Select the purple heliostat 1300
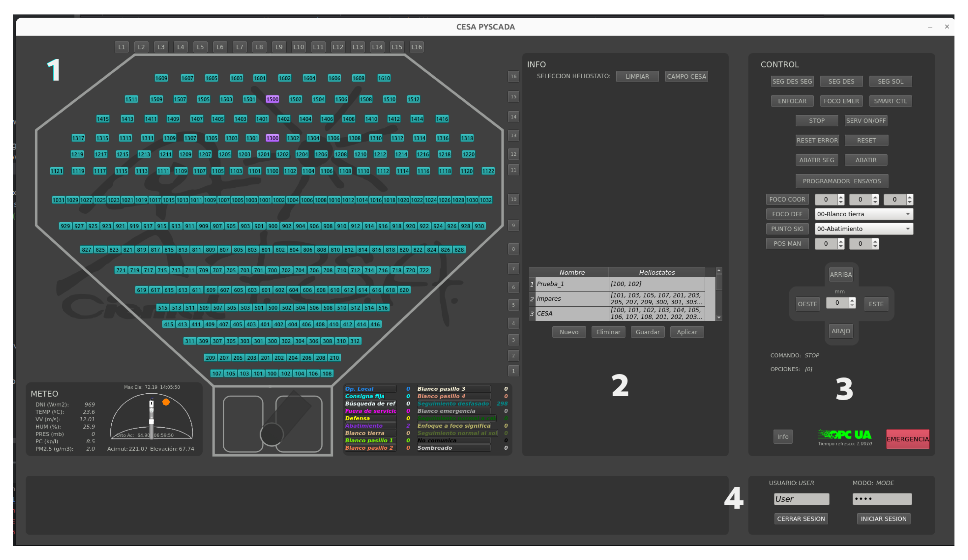968x560 pixels. coord(272,138)
